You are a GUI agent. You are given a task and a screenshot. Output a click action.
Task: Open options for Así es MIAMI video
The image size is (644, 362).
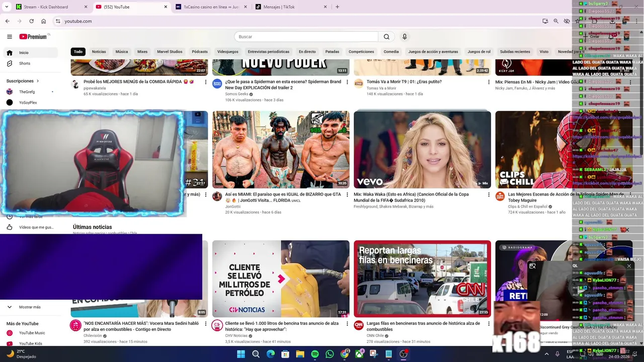[347, 195]
